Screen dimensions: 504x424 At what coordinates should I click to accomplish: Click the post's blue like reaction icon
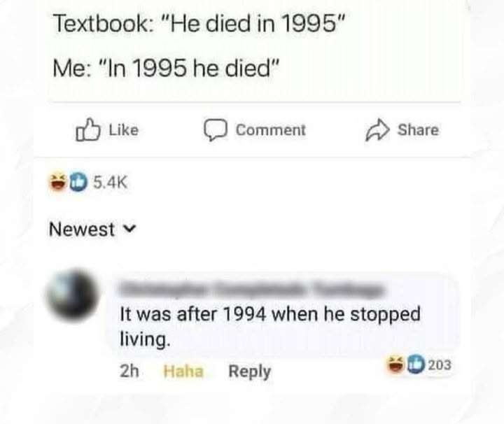pyautogui.click(x=78, y=182)
